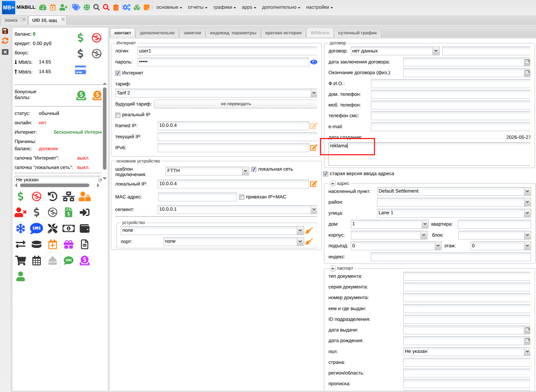This screenshot has width=536, height=392.
Task: Click the orange refresh icon in sidebar
Action: coord(5,41)
